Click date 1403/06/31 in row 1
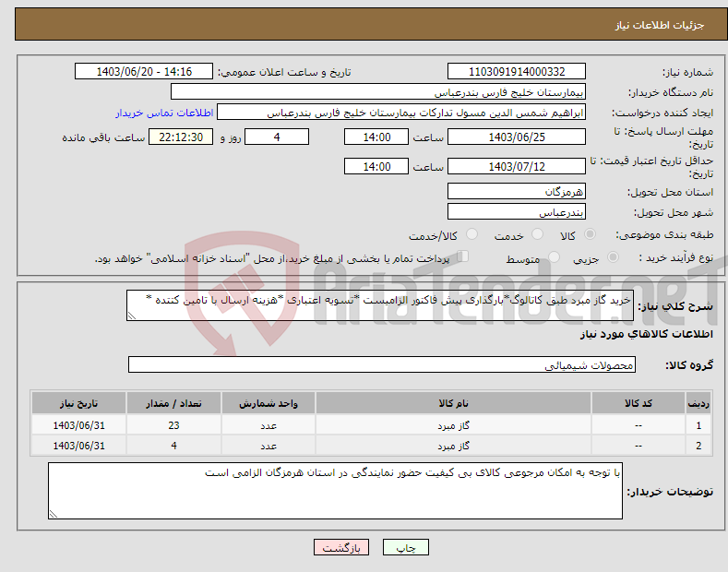The height and width of the screenshot is (572, 728). click(79, 425)
